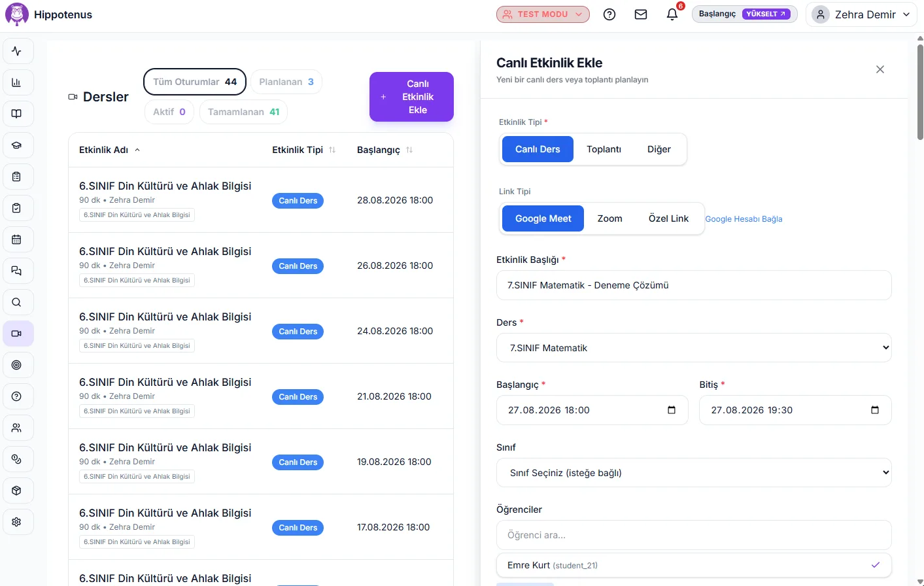
Task: Select Google Meet link type
Action: click(543, 218)
